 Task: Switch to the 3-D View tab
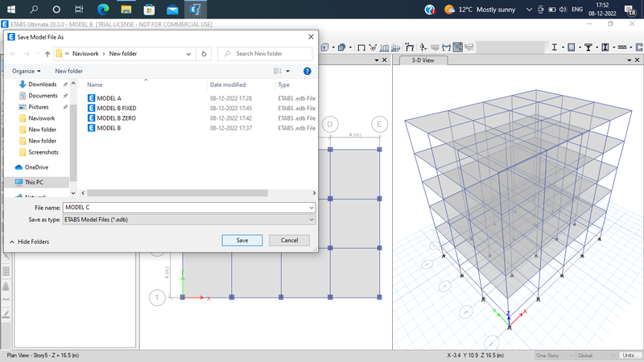(423, 60)
